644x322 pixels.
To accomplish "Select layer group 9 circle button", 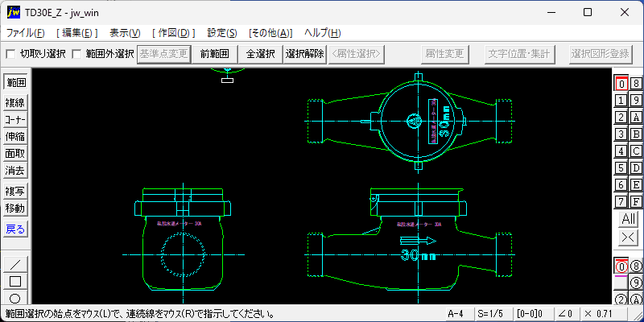I will [x=636, y=283].
